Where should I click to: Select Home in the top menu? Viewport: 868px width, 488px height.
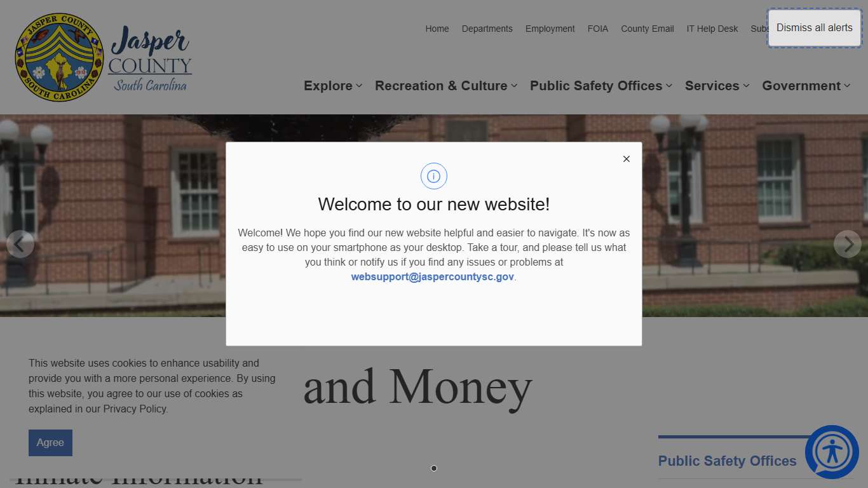point(437,29)
